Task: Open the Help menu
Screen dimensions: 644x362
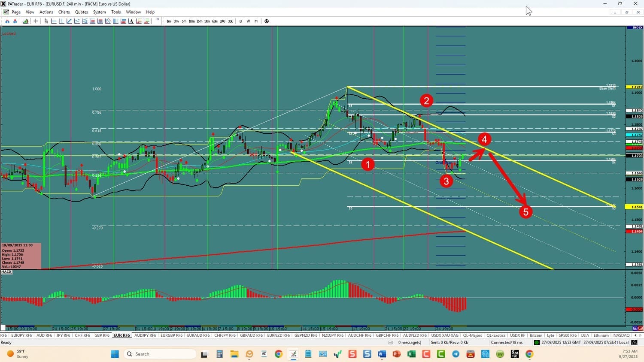Action: [x=150, y=12]
